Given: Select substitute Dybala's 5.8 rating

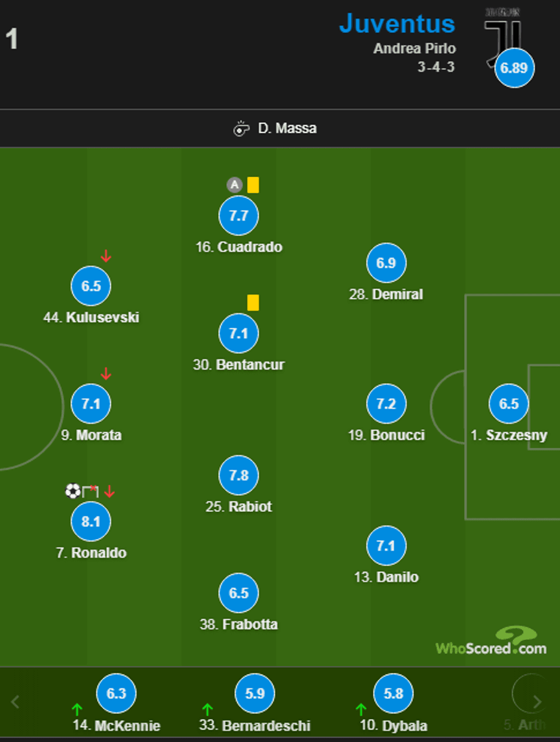Looking at the screenshot, I should [x=393, y=693].
